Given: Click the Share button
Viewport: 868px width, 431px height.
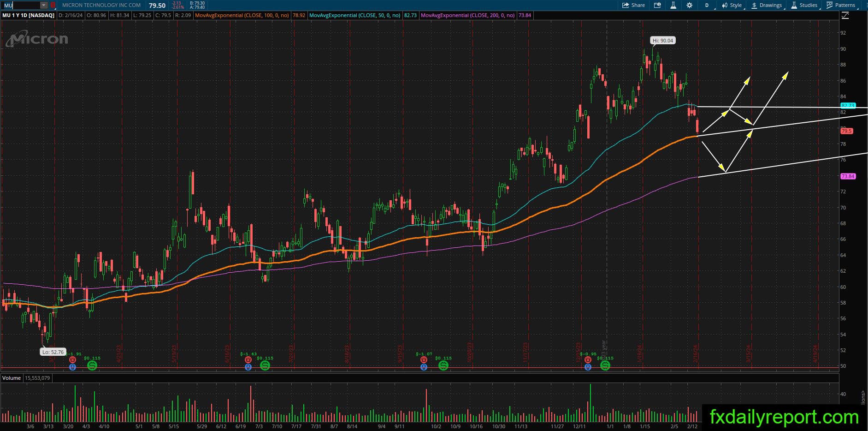Looking at the screenshot, I should pos(633,5).
